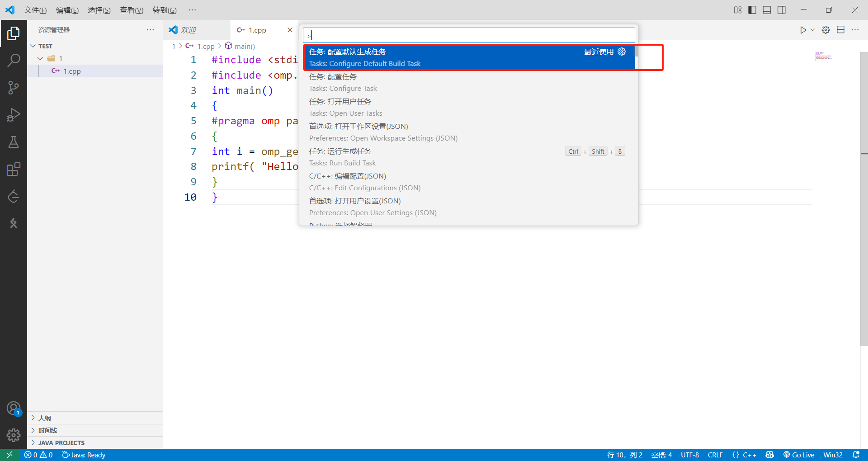Open the 文件(F) menu

tap(35, 9)
